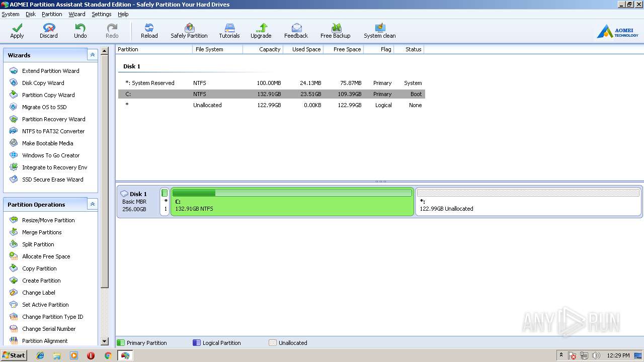Select the C: 132.91GB NTFS disk block
The width and height of the screenshot is (644, 362).
292,202
